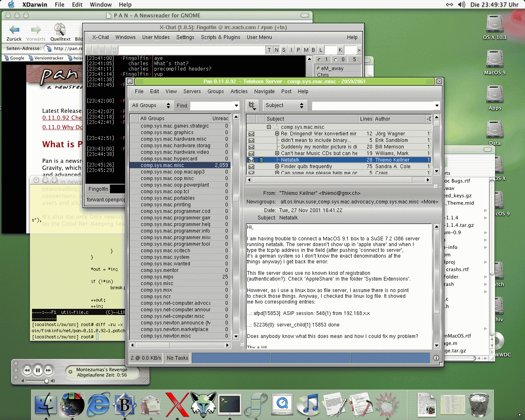
Task: Toggle the P channel mode in X-Chat
Action: coord(299,50)
